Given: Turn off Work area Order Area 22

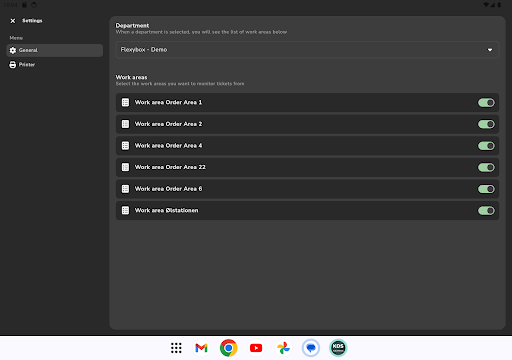Looking at the screenshot, I should point(486,167).
